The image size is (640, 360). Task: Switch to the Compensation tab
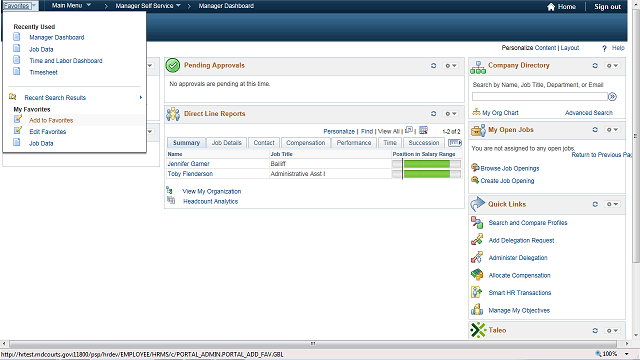305,142
